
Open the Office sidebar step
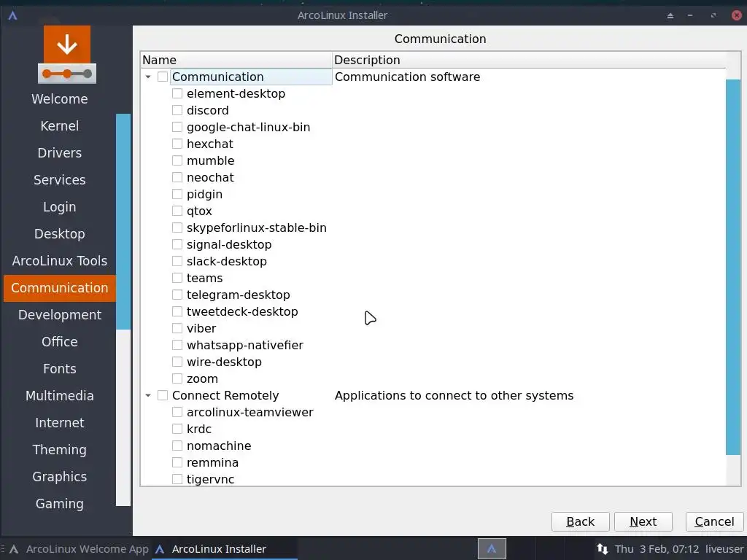point(60,342)
